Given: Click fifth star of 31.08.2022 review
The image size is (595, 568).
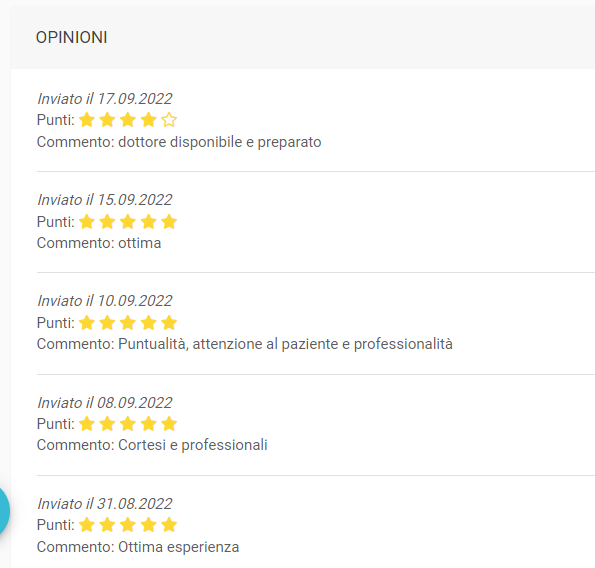Looking at the screenshot, I should (x=169, y=525).
